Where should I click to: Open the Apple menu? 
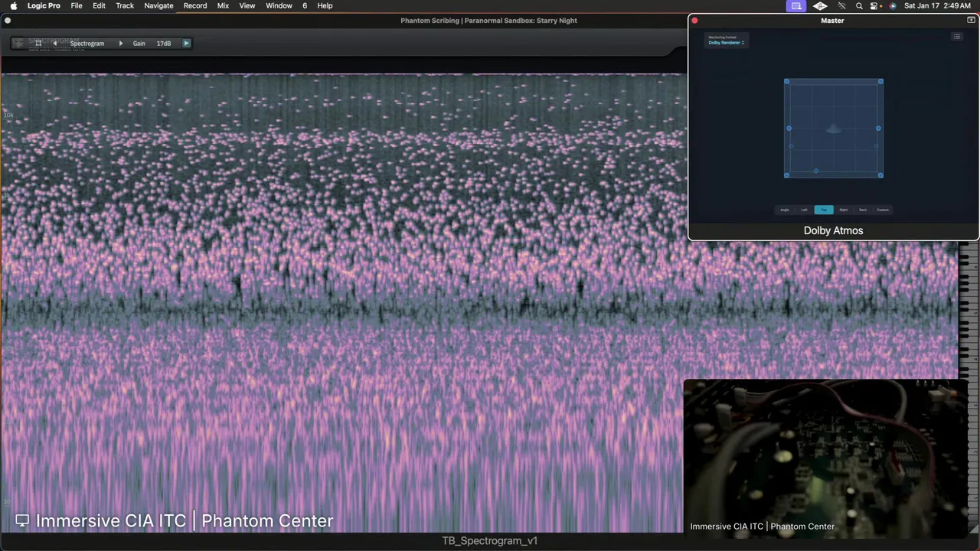coord(13,5)
